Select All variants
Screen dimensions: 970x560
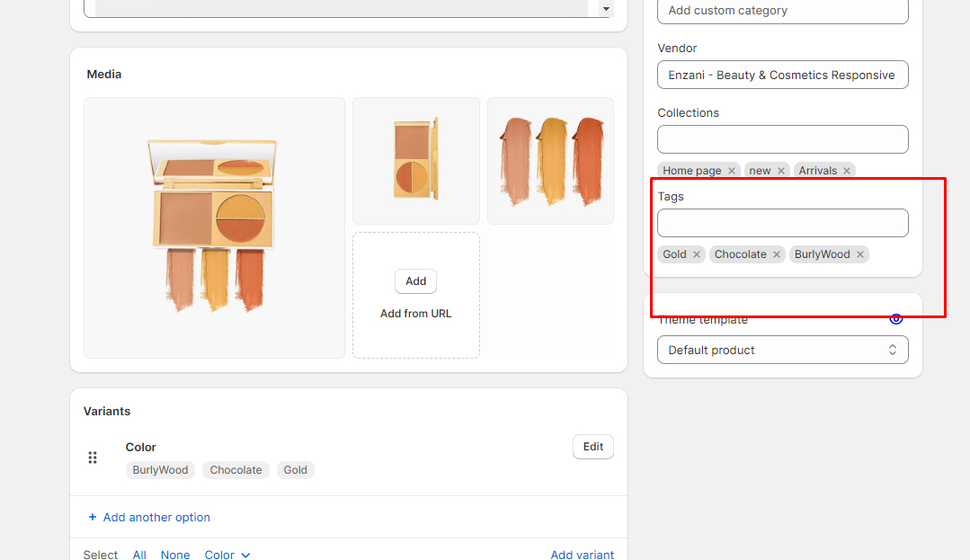pos(139,555)
